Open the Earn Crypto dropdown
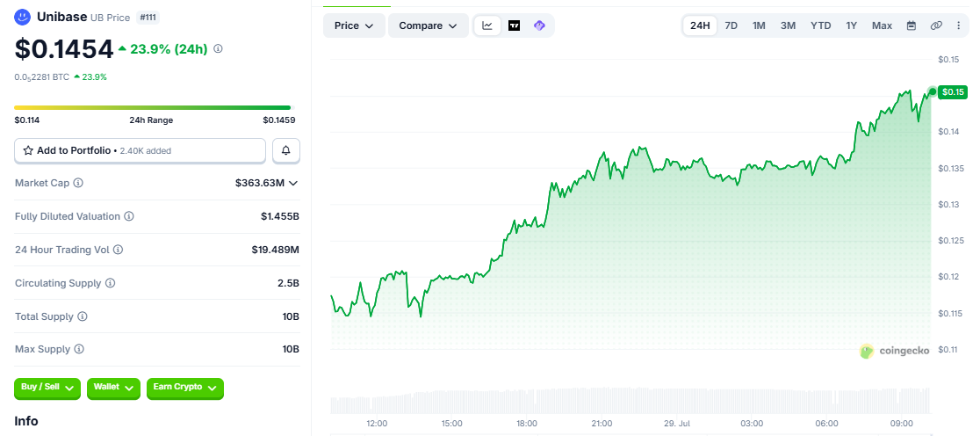The image size is (980, 436). [x=185, y=388]
